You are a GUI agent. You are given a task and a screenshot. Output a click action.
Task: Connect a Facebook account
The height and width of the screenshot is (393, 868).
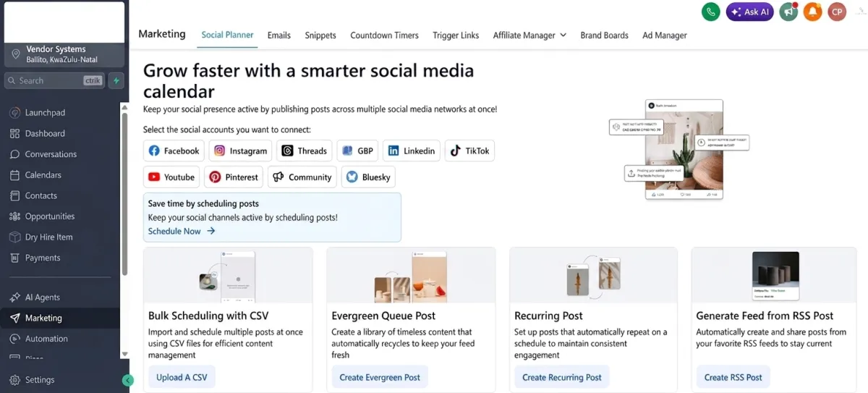tap(174, 151)
